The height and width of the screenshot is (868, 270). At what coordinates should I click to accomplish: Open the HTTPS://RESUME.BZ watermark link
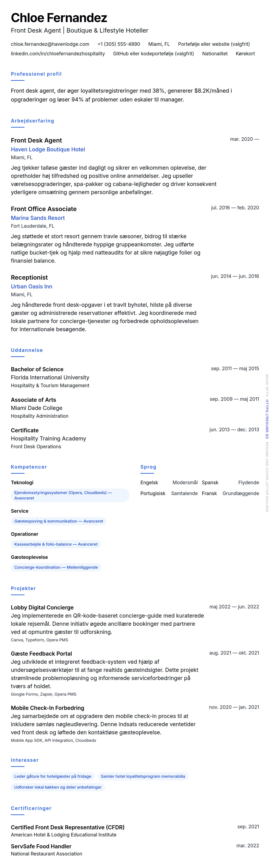pyautogui.click(x=267, y=419)
